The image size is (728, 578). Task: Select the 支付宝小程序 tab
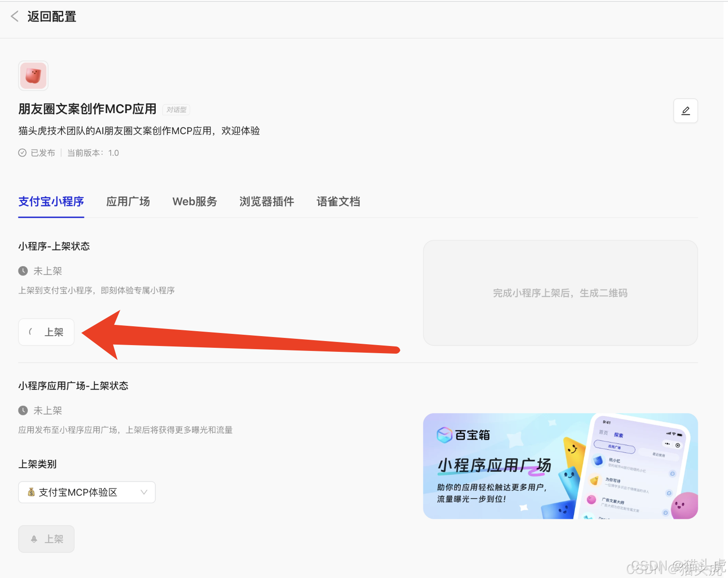click(51, 201)
